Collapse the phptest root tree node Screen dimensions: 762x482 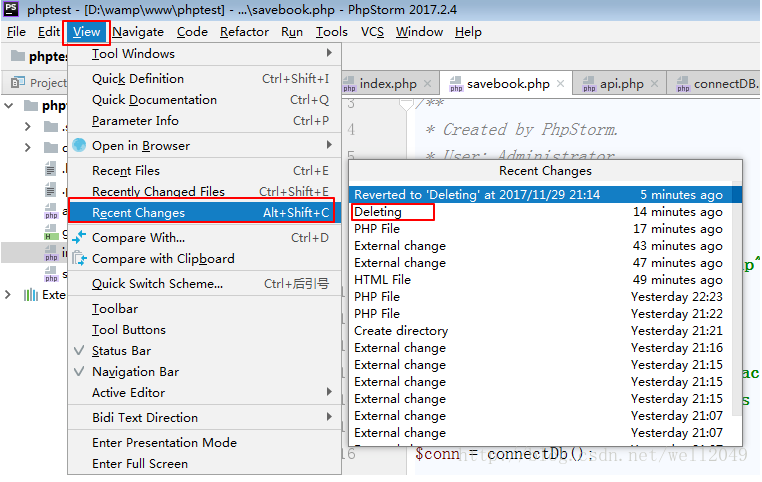coord(9,105)
